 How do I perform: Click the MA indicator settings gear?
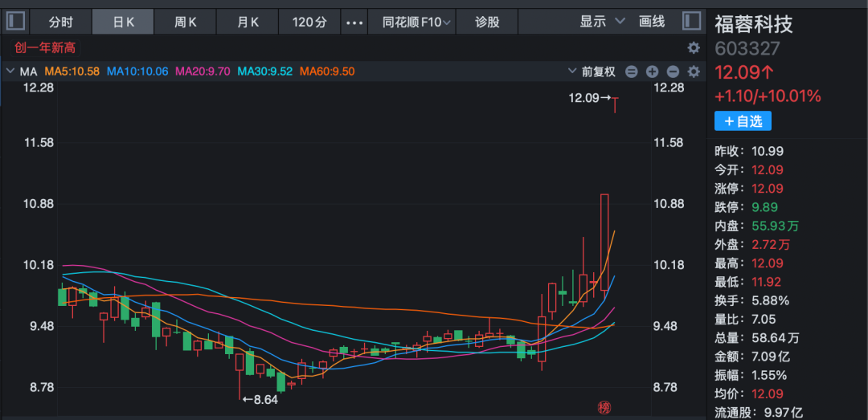(x=693, y=71)
